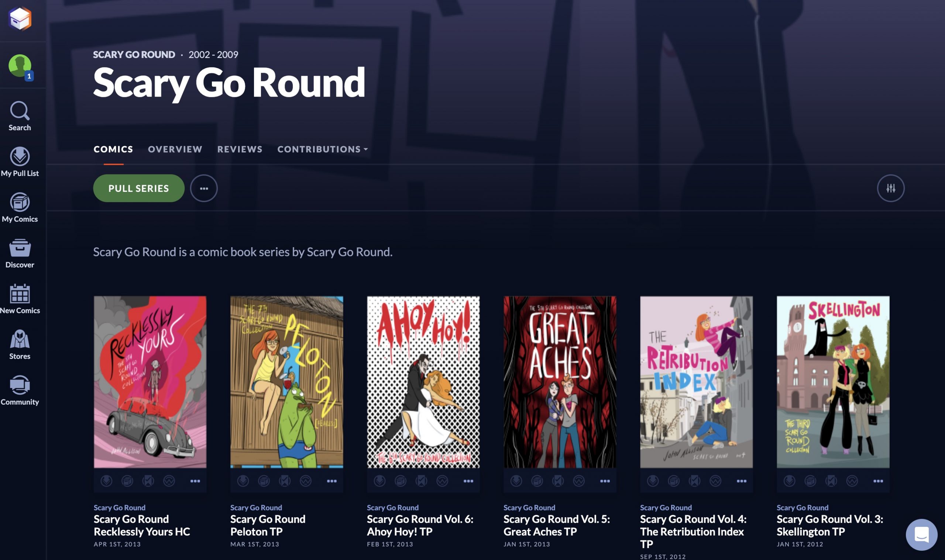
Task: Open more options under Great Aches cover
Action: 605,481
